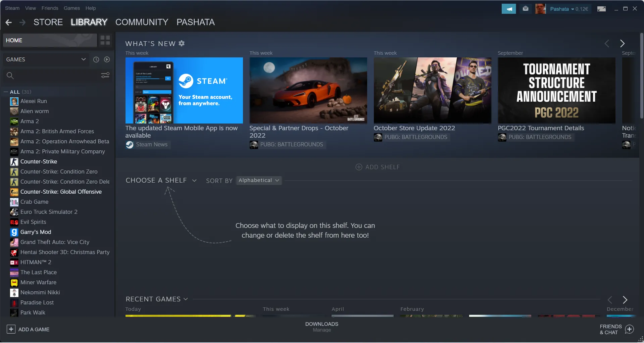Show next What's New items
Image resolution: width=644 pixels, height=343 pixels.
click(x=622, y=43)
